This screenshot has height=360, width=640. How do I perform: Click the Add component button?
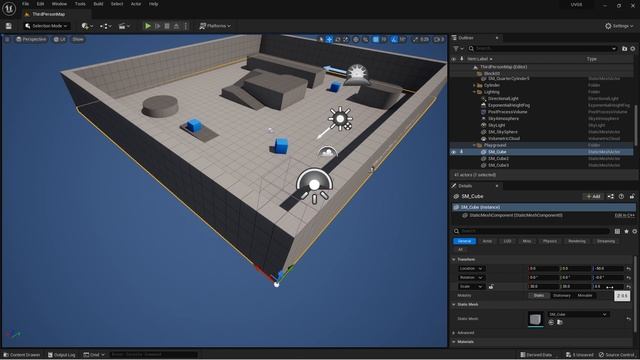[x=593, y=196]
